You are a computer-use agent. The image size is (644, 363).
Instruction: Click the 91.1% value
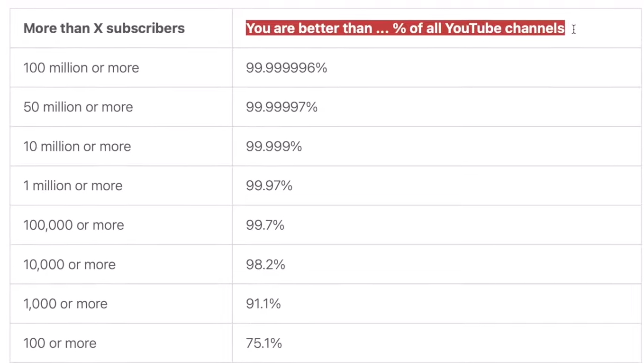pyautogui.click(x=263, y=304)
